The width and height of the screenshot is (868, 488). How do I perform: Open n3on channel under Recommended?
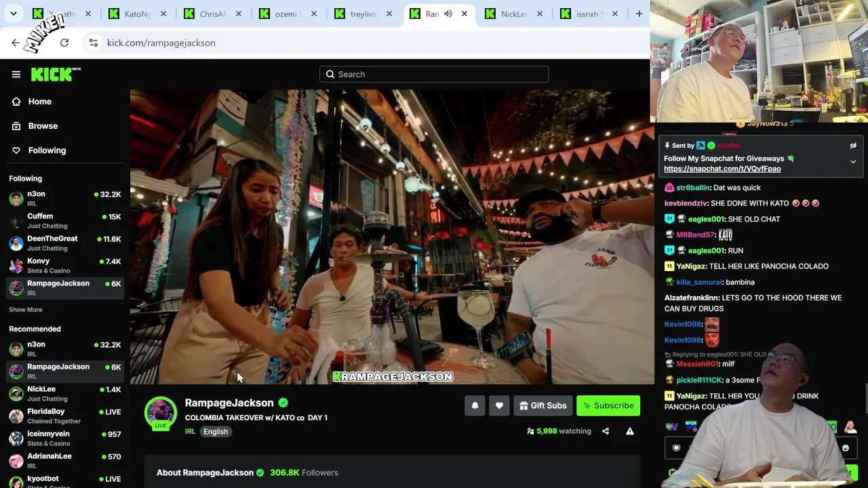tap(65, 348)
